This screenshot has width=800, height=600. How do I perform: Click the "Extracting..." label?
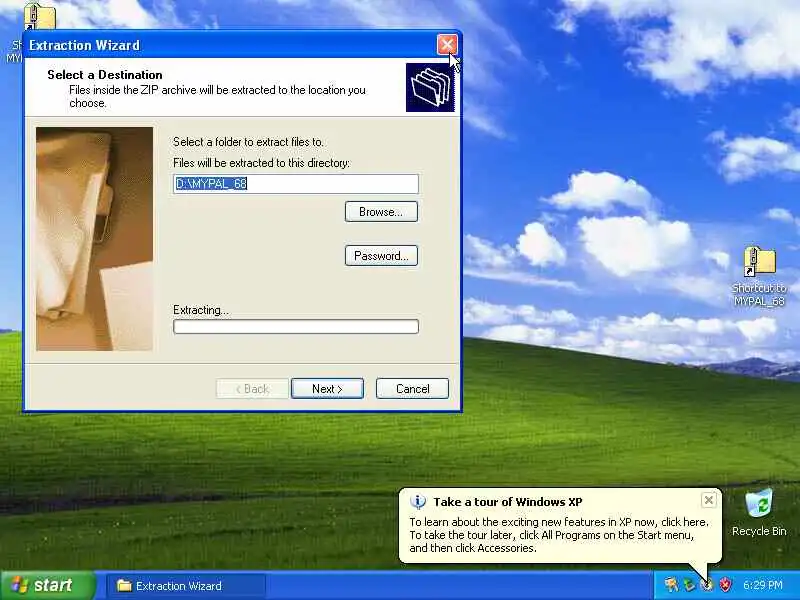tap(201, 310)
